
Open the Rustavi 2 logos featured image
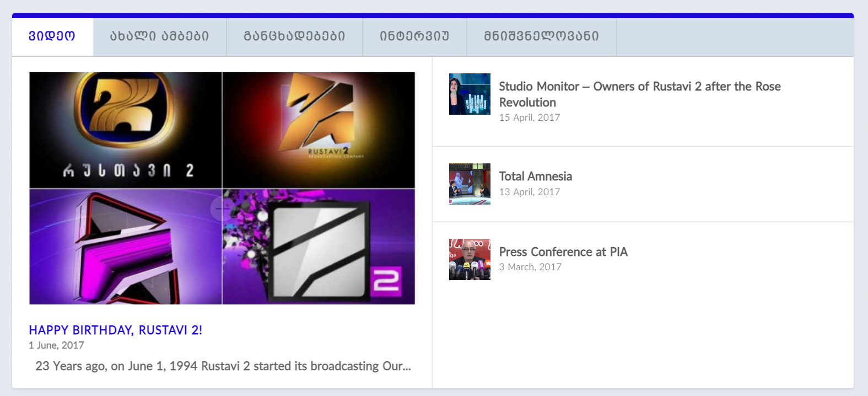[222, 188]
